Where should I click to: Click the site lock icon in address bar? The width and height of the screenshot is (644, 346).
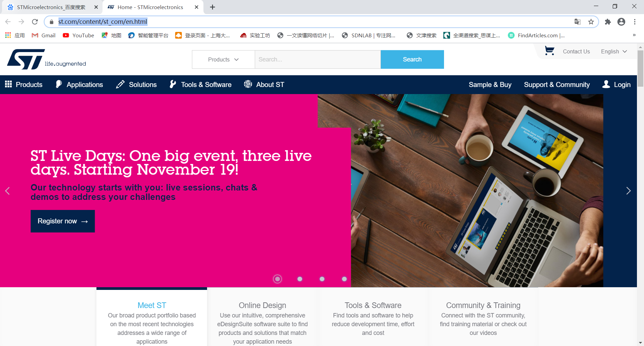51,22
